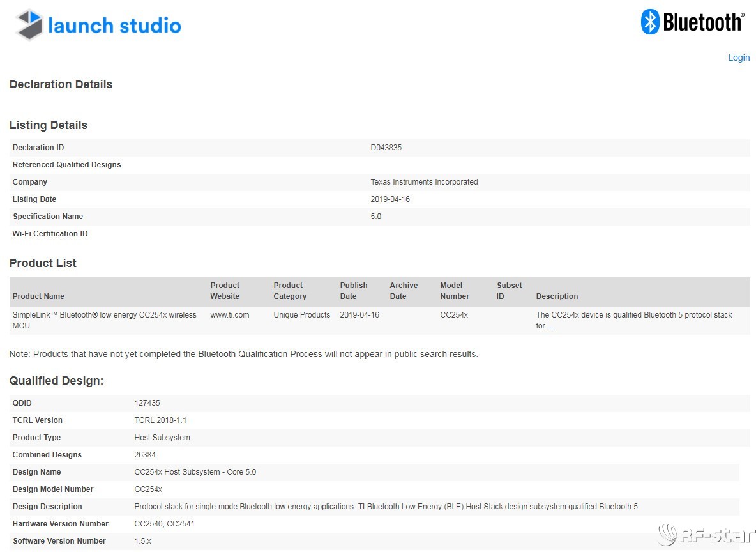Click the Listing Details heading

49,125
